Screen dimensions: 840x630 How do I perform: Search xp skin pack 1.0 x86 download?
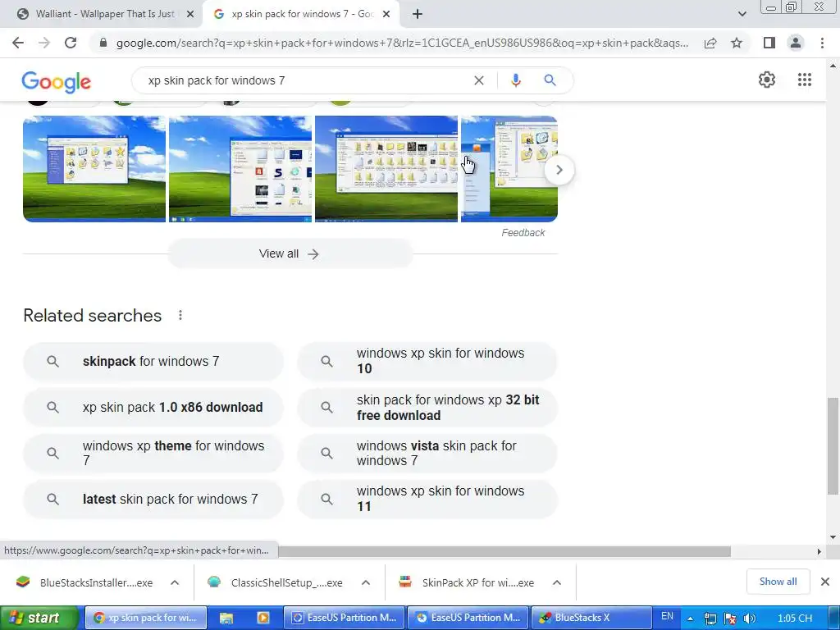(153, 407)
